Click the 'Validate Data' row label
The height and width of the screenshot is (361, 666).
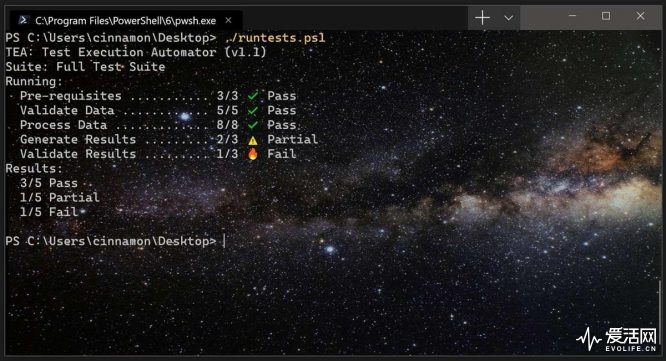tap(67, 110)
